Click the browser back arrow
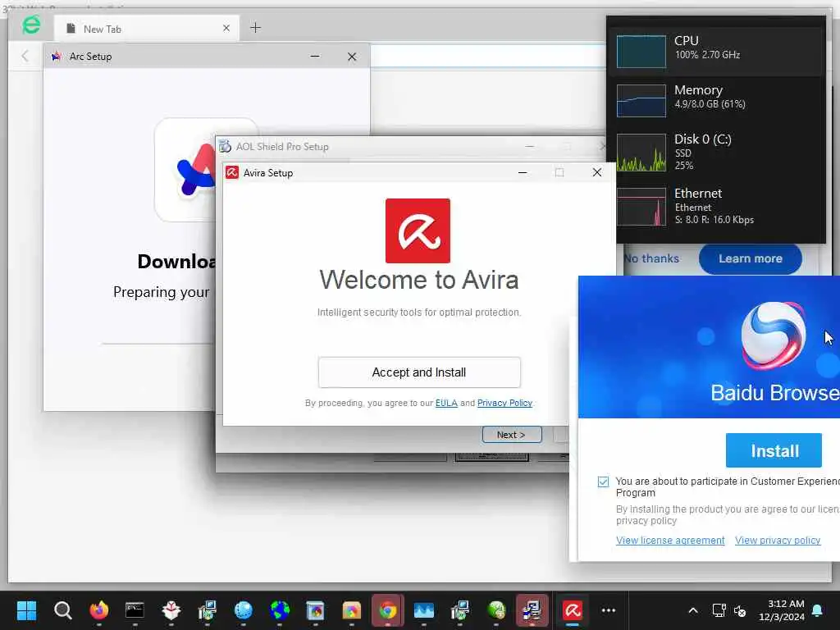840x630 pixels. pyautogui.click(x=25, y=56)
